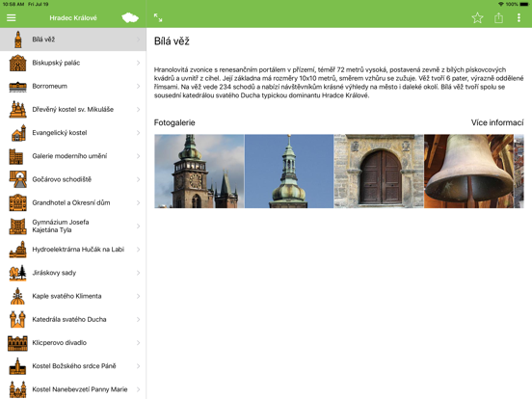Tap the Grandhotel a Okresní dům icon

17,202
